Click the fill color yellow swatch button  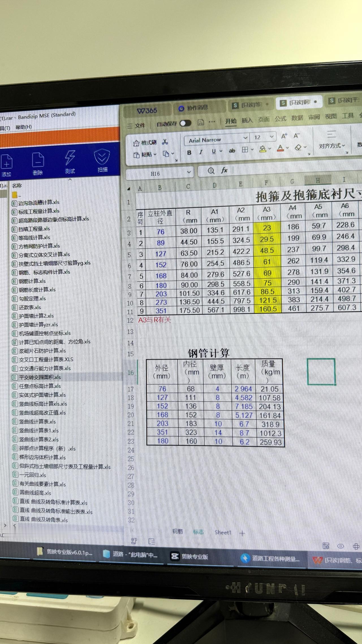click(x=263, y=149)
